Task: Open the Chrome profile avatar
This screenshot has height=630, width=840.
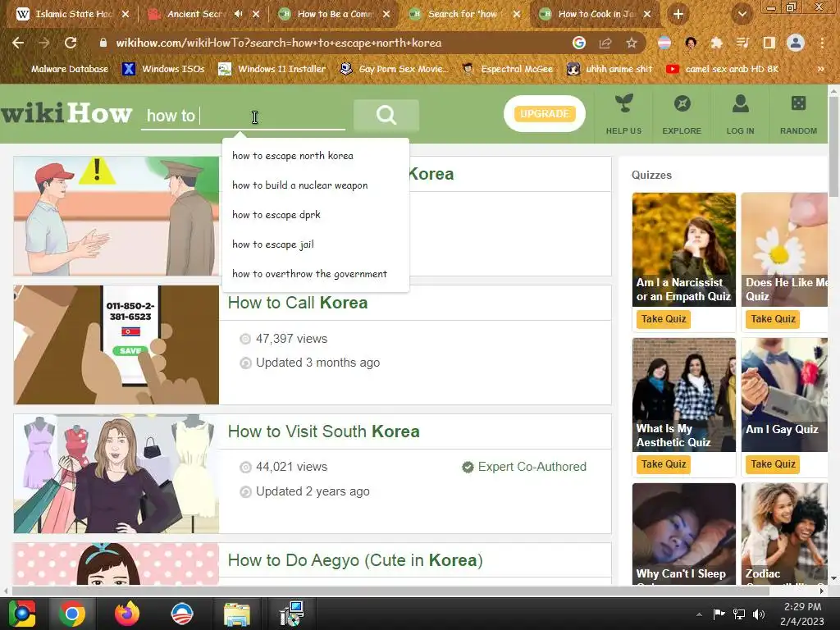Action: coord(796,43)
